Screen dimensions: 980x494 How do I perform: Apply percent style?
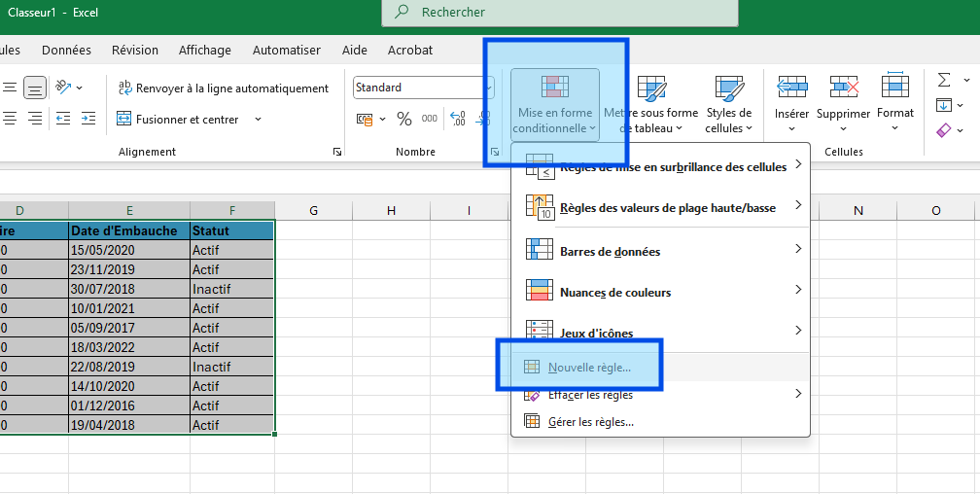pyautogui.click(x=404, y=119)
